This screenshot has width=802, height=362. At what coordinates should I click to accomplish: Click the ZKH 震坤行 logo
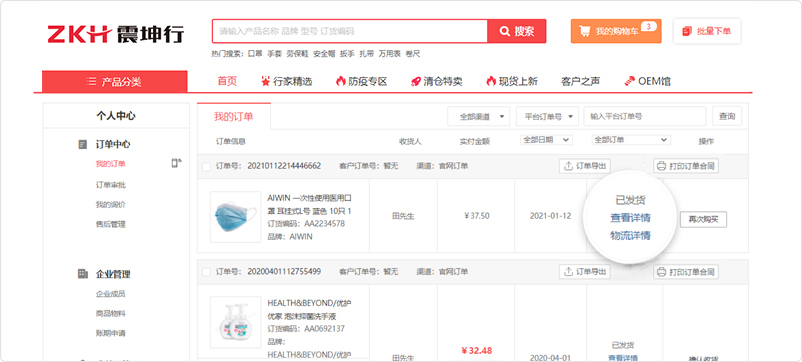click(116, 34)
